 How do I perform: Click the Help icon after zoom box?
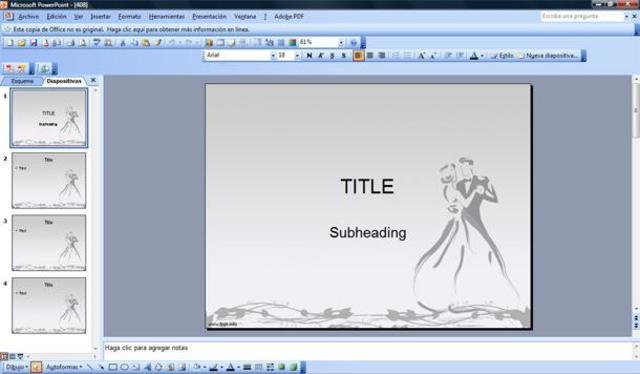353,42
